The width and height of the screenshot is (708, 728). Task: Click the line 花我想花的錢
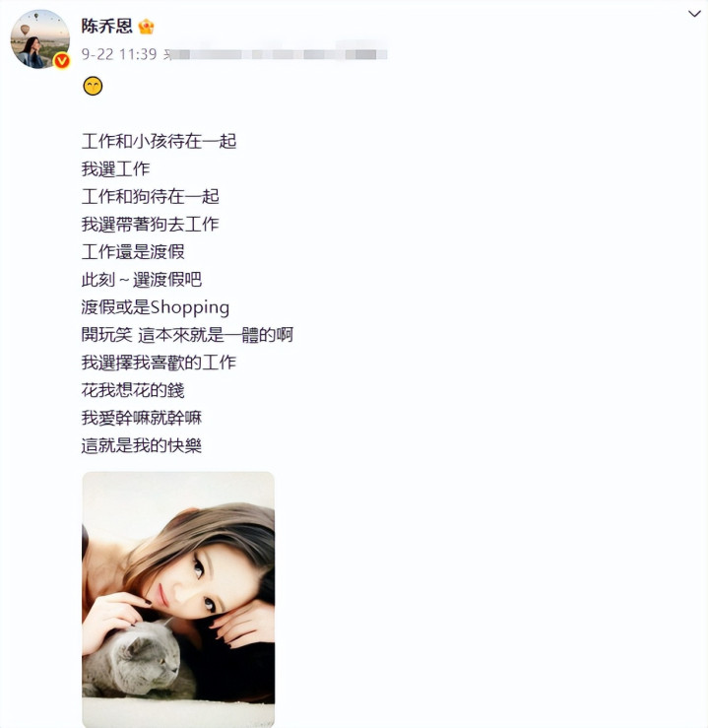[x=133, y=390]
